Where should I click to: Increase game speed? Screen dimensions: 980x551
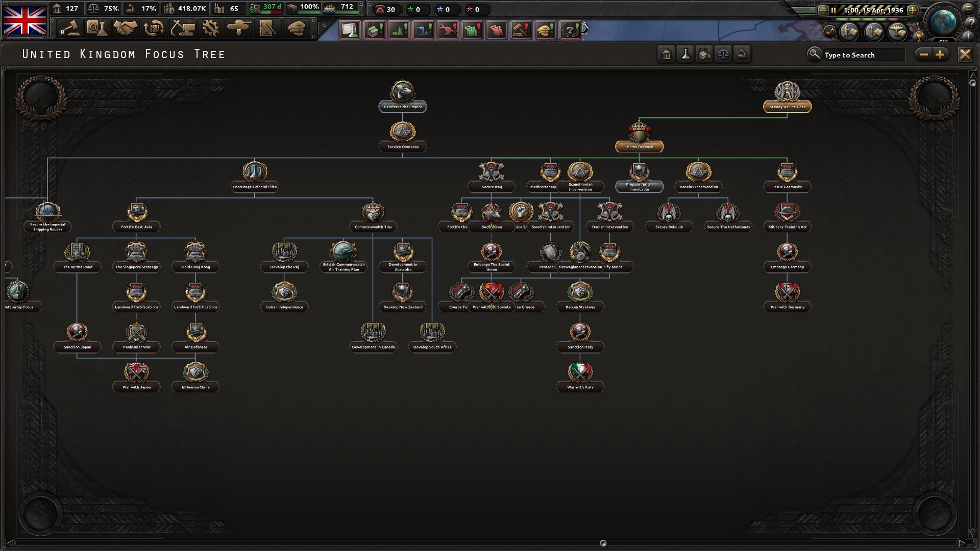(x=913, y=10)
